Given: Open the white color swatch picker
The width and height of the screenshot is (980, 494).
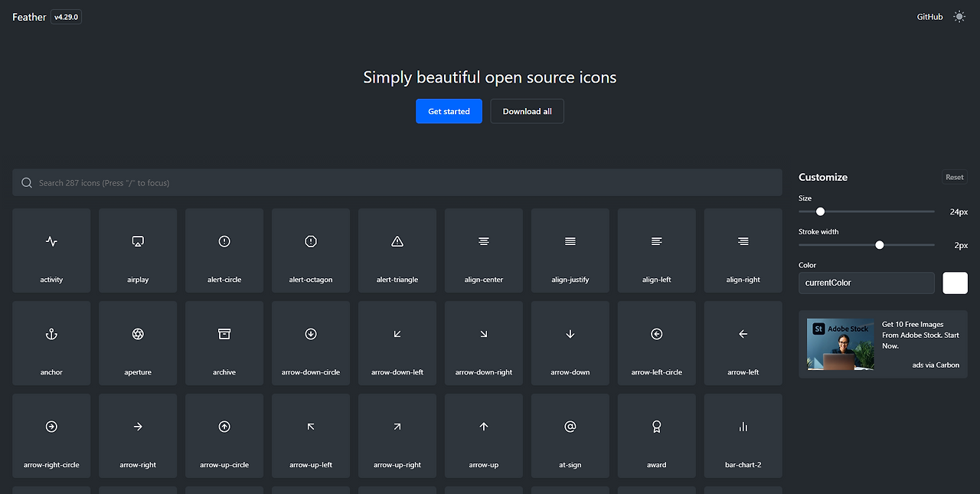Looking at the screenshot, I should pyautogui.click(x=955, y=283).
